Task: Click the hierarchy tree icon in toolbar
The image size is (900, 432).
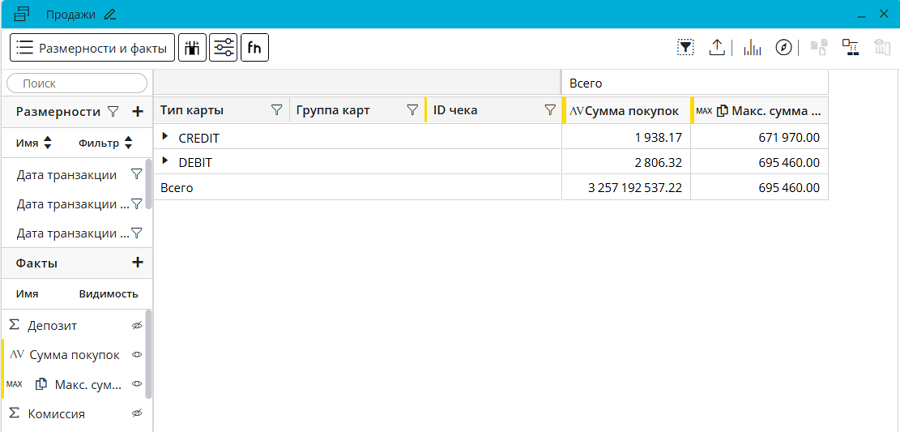Action: [x=850, y=47]
